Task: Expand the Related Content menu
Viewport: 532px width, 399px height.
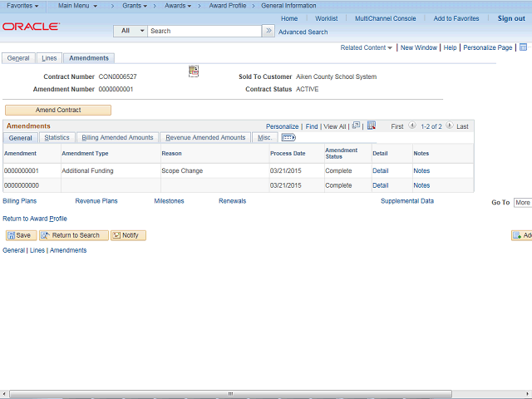Action: point(366,47)
